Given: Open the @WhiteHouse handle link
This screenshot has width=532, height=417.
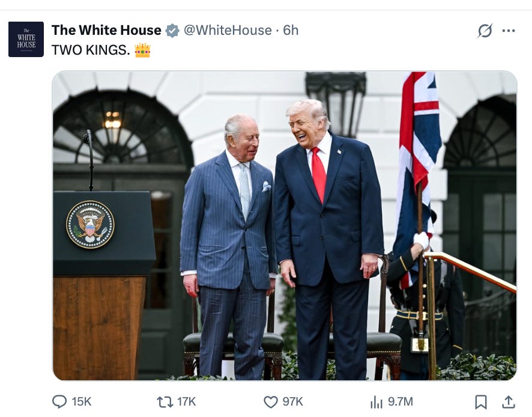Looking at the screenshot, I should [x=228, y=30].
